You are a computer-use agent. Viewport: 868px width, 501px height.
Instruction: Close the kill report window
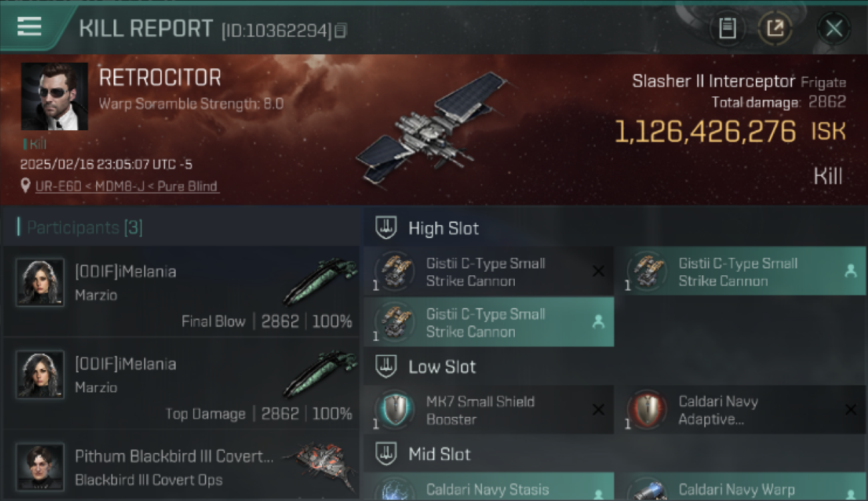[x=834, y=28]
